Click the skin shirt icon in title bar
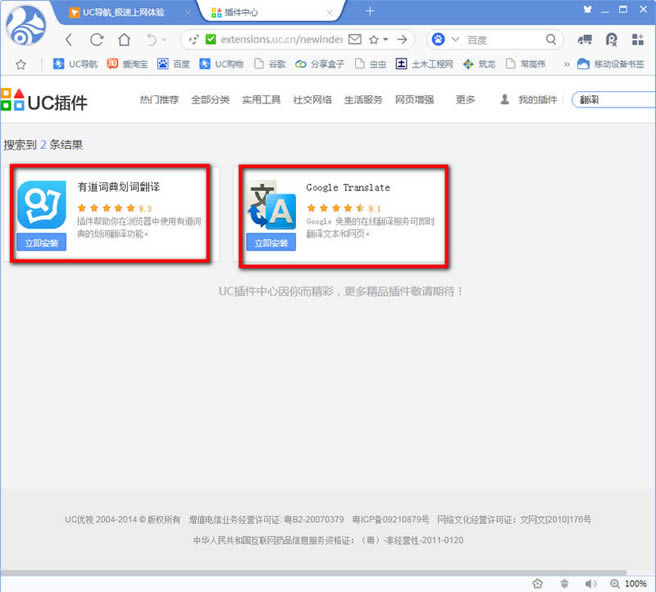 point(588,9)
